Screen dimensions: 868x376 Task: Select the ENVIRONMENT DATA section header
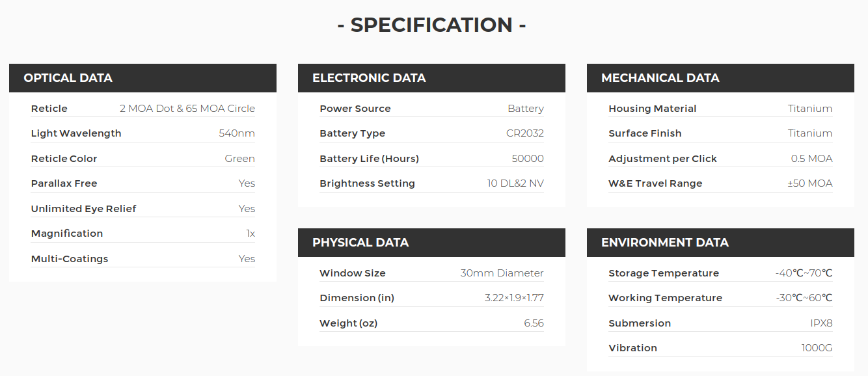(720, 243)
